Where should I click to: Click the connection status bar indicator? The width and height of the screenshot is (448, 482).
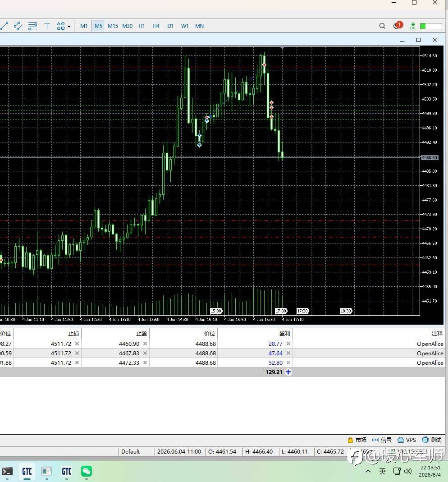pyautogui.click(x=431, y=26)
